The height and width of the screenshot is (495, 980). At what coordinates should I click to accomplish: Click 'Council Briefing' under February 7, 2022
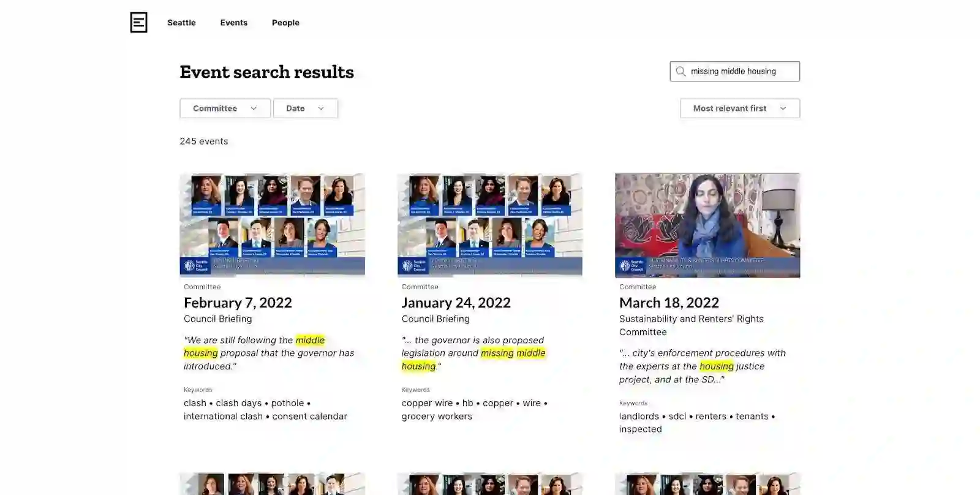(x=218, y=319)
